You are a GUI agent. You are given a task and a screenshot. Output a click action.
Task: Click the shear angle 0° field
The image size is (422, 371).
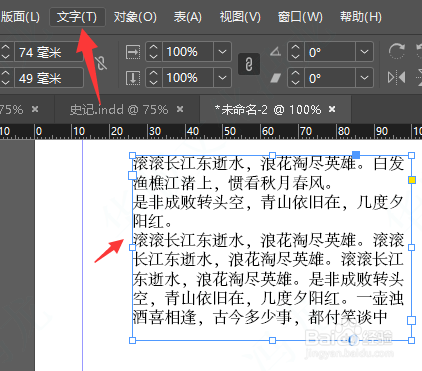click(x=330, y=78)
